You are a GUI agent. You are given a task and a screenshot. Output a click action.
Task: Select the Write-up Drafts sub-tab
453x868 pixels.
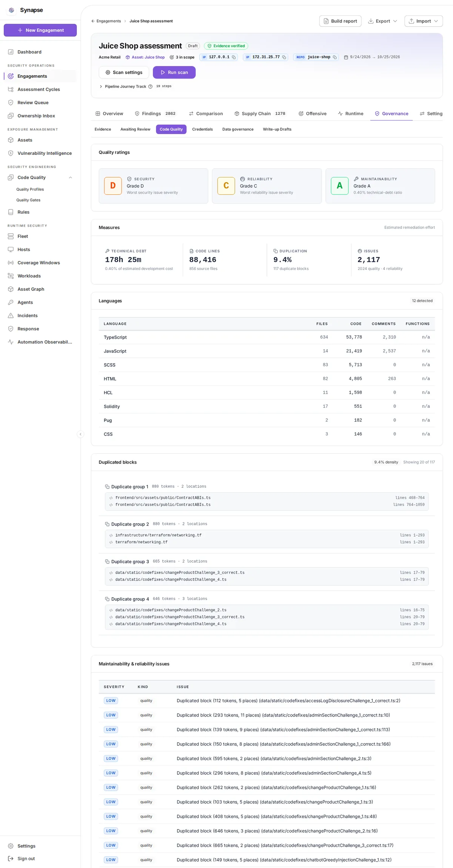point(277,130)
